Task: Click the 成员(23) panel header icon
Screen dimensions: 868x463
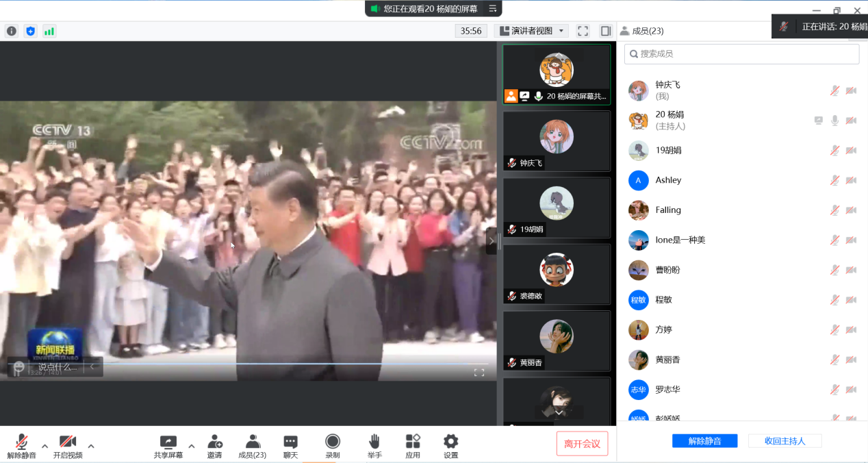Action: point(624,31)
